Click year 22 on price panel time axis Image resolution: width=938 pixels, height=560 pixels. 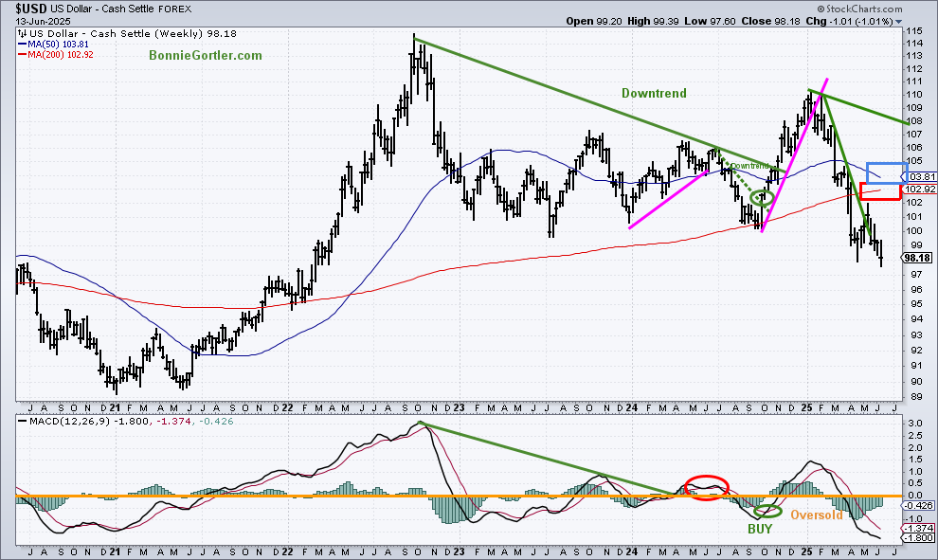pos(287,408)
